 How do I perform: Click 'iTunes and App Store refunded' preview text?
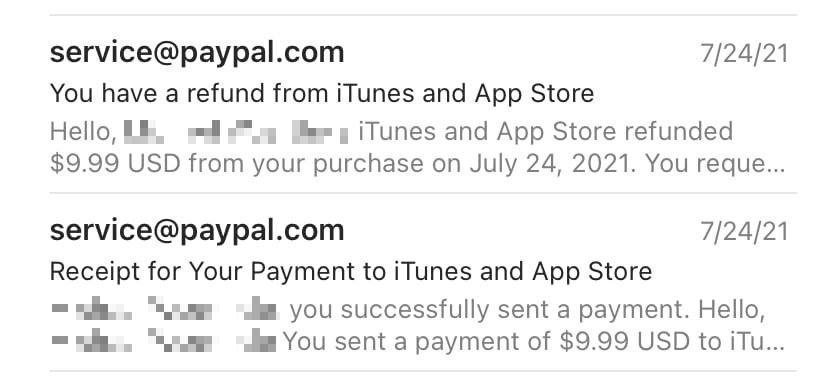(545, 131)
